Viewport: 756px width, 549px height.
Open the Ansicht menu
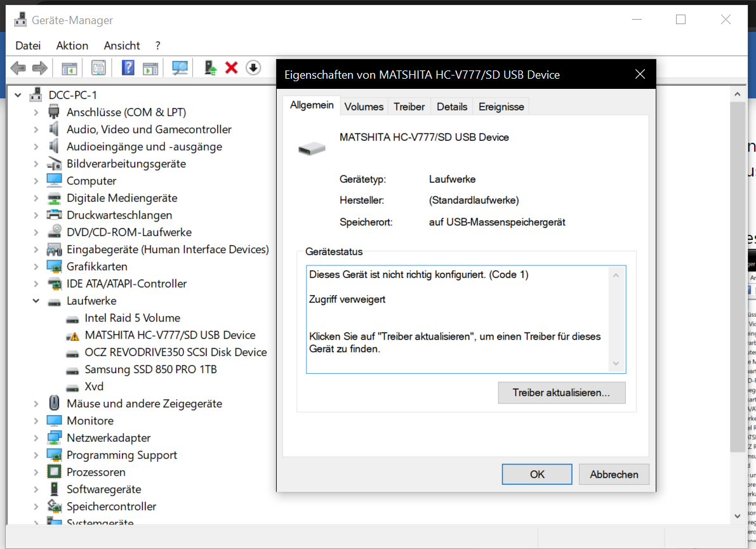pyautogui.click(x=122, y=46)
